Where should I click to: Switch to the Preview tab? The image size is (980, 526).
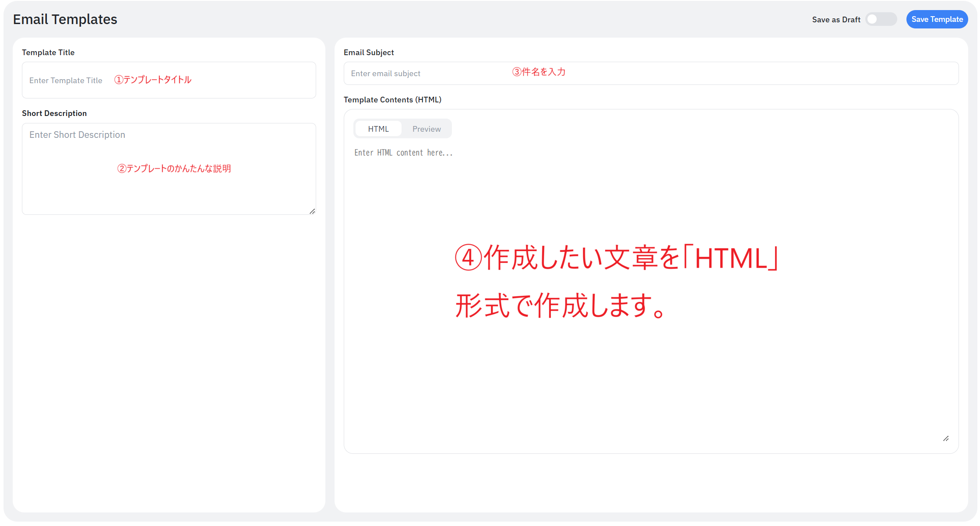tap(426, 129)
